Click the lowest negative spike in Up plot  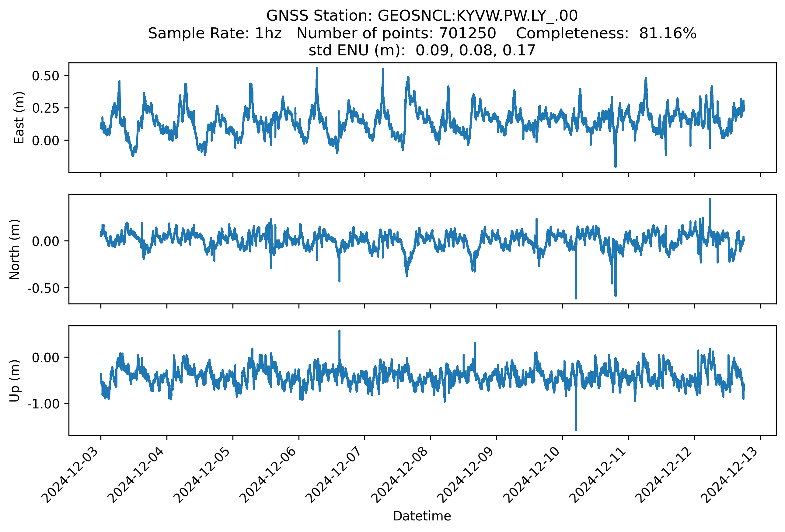click(x=576, y=428)
